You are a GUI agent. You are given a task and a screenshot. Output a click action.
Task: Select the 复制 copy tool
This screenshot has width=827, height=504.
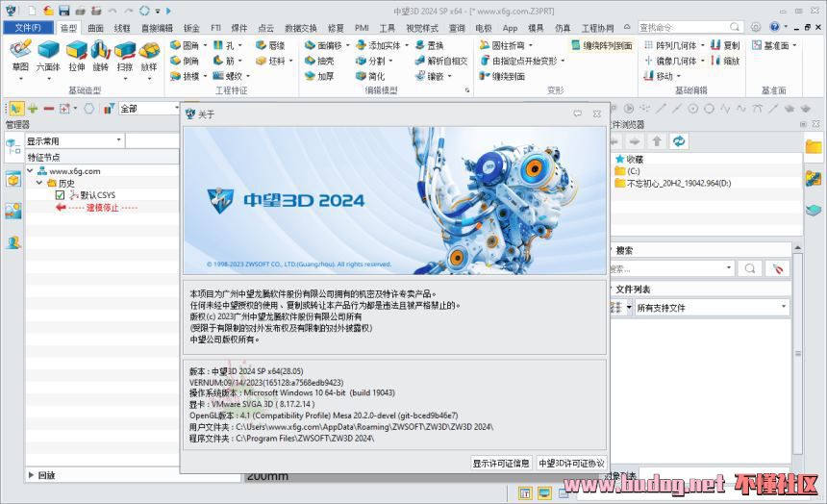click(725, 45)
